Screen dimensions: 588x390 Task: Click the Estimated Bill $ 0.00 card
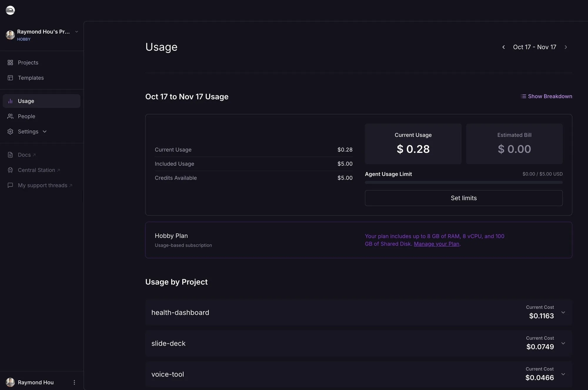coord(514,144)
